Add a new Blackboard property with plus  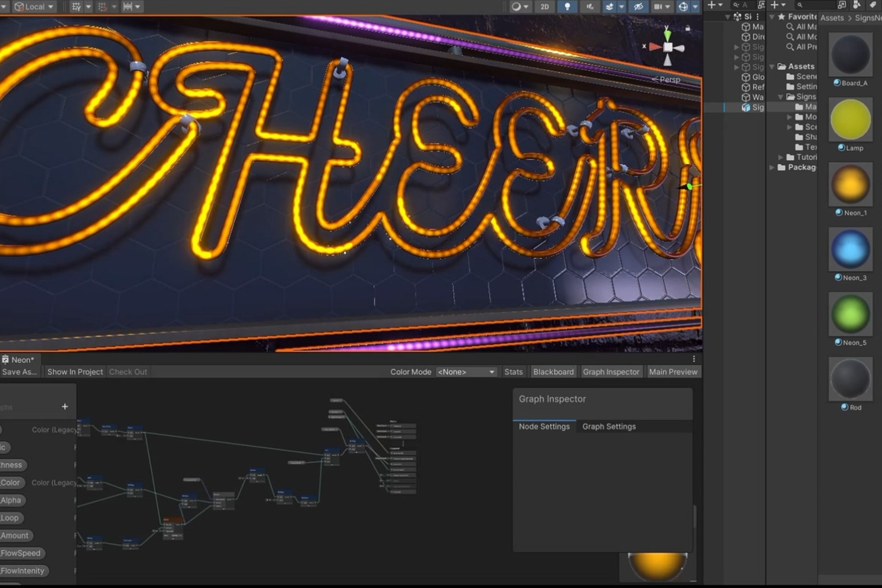click(x=65, y=407)
